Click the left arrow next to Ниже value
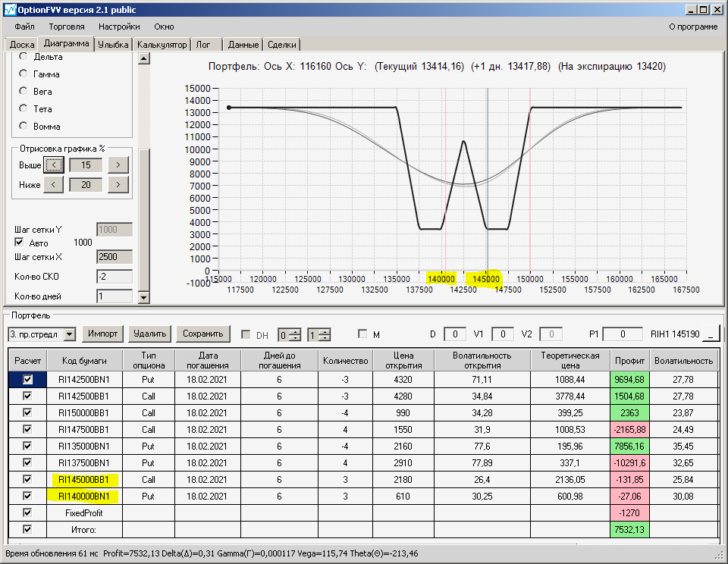Screen dimensions: 728x564 53,184
